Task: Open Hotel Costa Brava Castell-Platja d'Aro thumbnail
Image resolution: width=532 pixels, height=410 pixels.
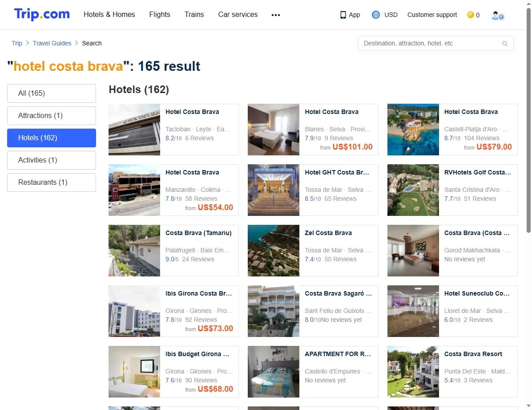Action: pos(413,130)
